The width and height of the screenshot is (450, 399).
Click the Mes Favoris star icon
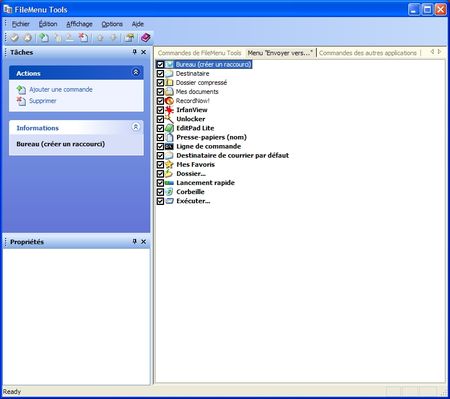tap(169, 164)
